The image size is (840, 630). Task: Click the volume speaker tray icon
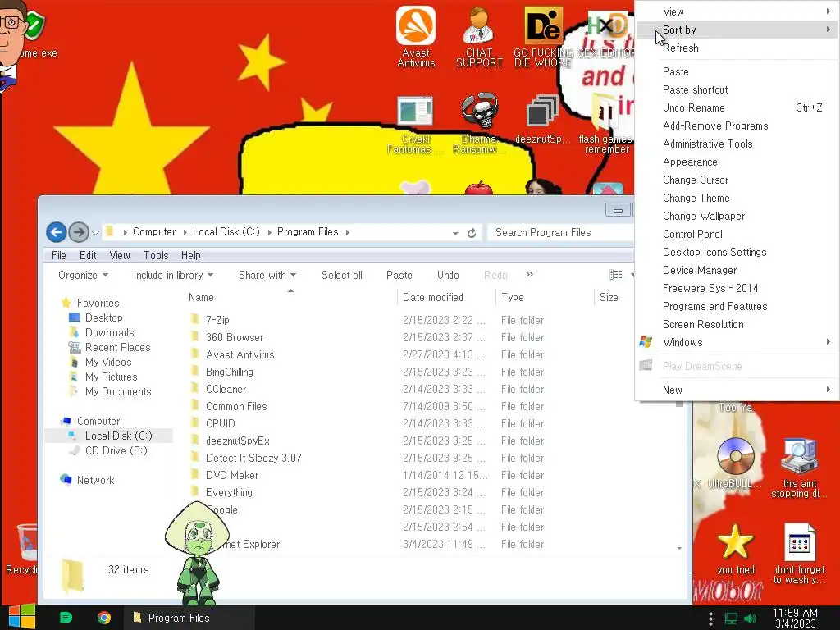[751, 619]
